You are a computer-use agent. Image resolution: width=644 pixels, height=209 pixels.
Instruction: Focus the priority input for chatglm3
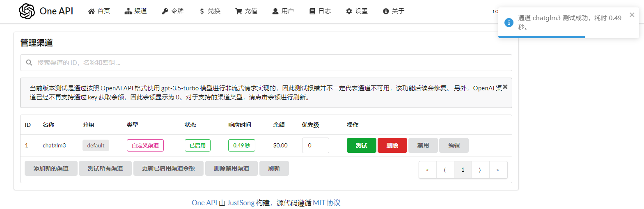[x=316, y=145]
